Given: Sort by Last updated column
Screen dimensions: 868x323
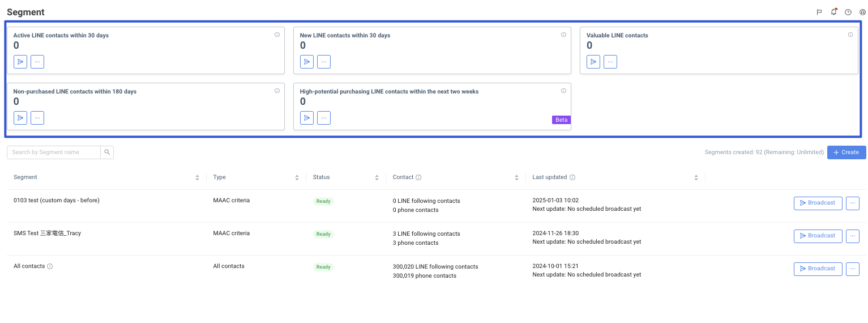Looking at the screenshot, I should click(x=696, y=177).
